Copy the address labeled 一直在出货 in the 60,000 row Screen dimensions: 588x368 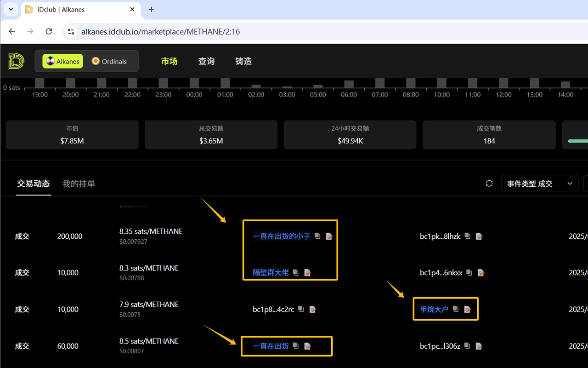[295, 346]
